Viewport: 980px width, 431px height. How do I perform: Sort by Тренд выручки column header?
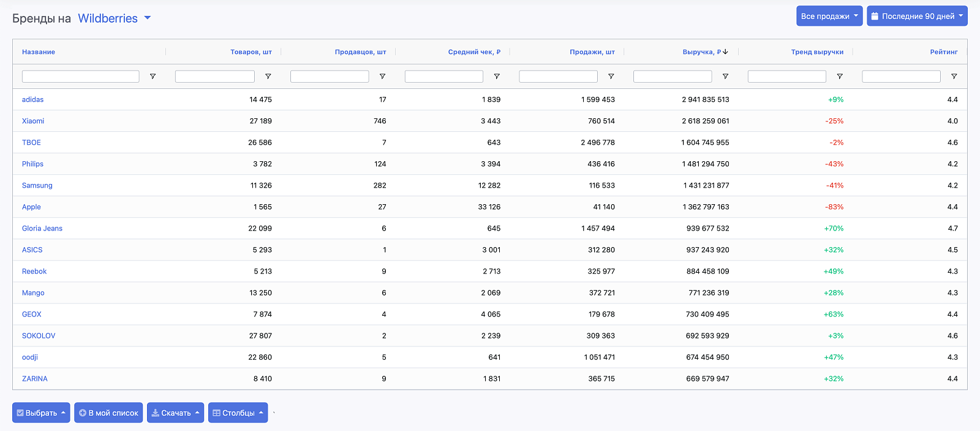(x=817, y=52)
